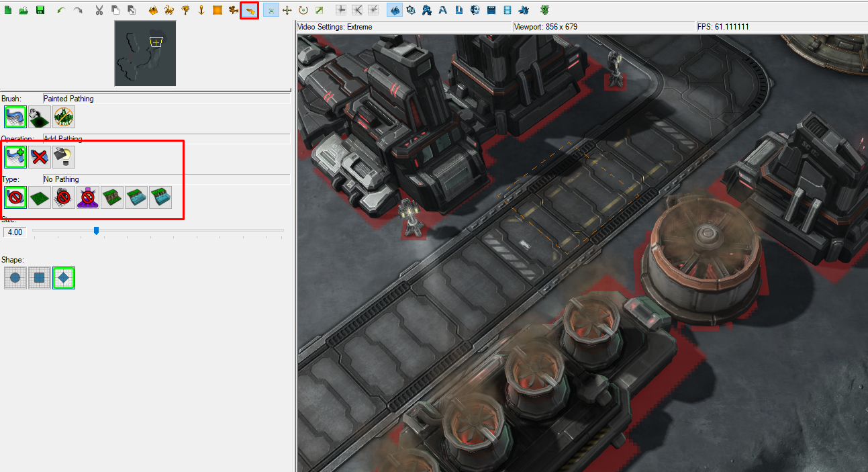This screenshot has height=472, width=868.
Task: Select the Fill pathing bucket brush
Action: tap(40, 117)
